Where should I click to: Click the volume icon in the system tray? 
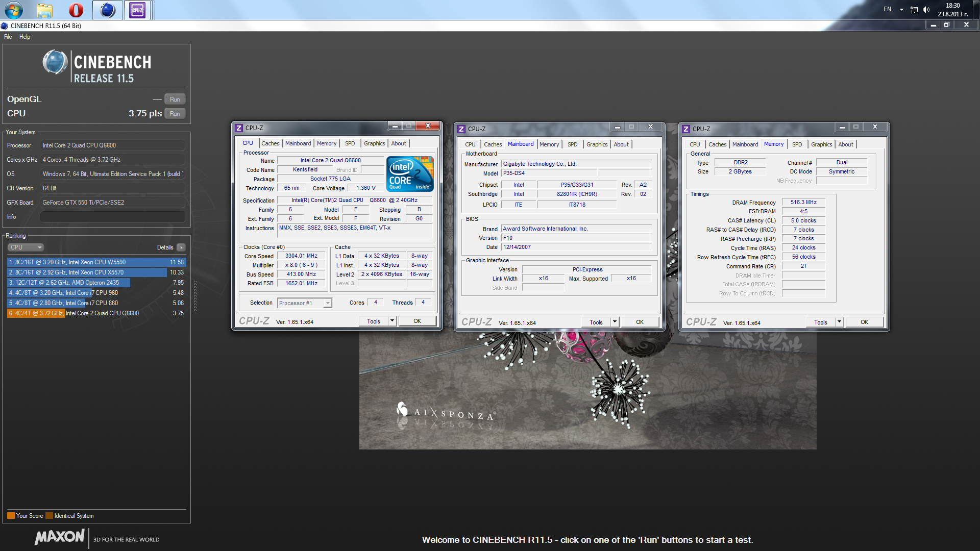click(926, 10)
